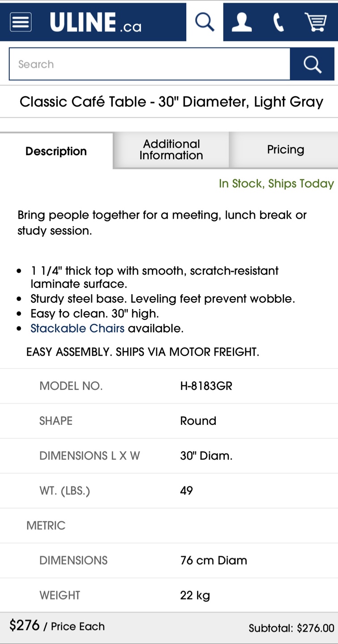Select the Description tab
338x644 pixels.
click(x=56, y=151)
